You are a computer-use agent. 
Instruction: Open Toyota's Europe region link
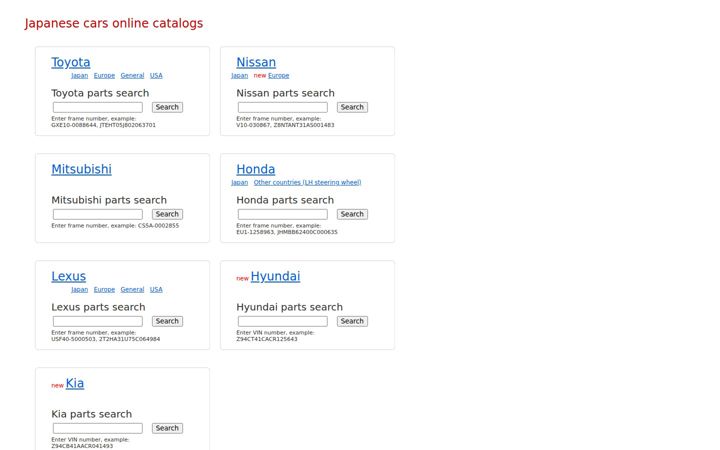click(104, 75)
